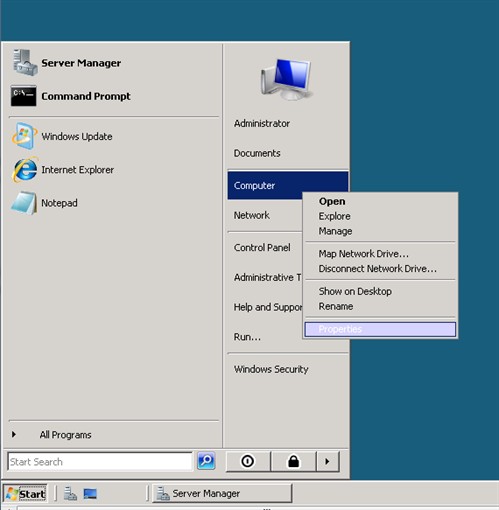This screenshot has height=510, width=499.
Task: Launch Internet Explorer icon
Action: coord(25,169)
